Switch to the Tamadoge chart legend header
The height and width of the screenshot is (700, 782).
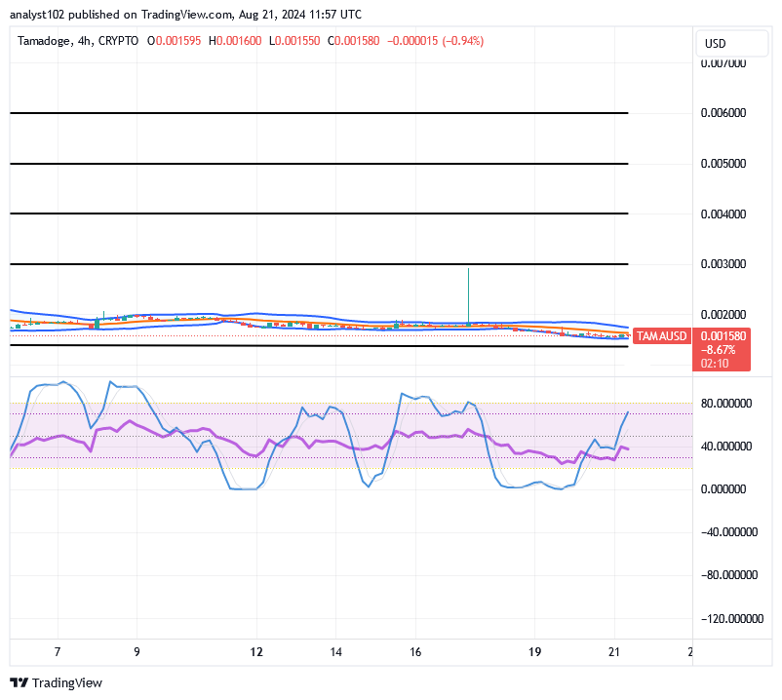[44, 42]
